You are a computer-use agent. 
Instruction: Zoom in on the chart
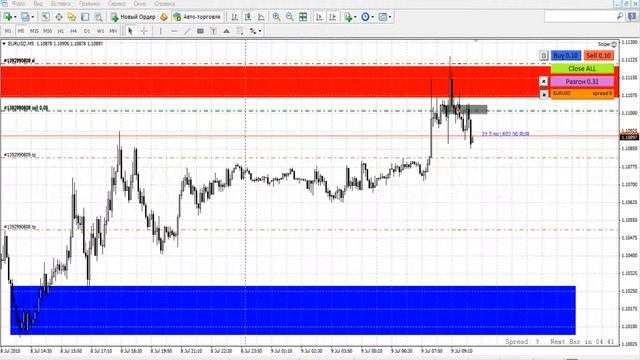[x=276, y=17]
